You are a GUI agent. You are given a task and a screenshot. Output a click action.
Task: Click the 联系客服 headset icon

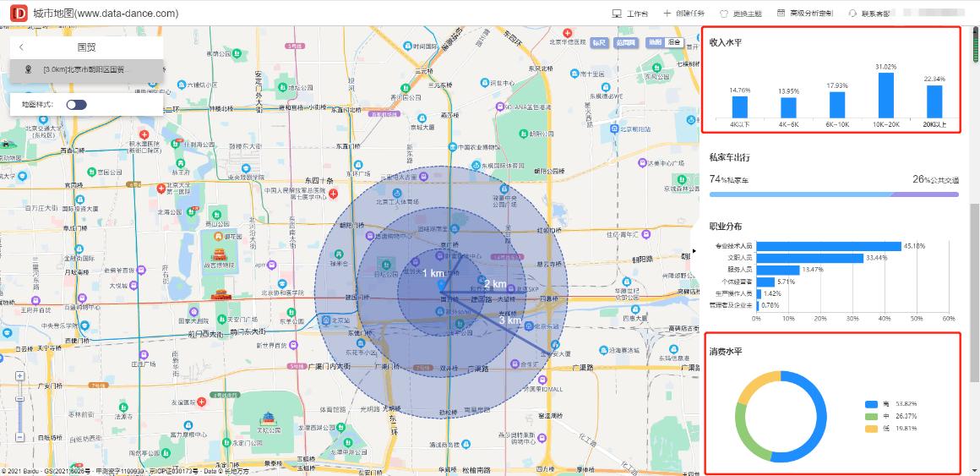[852, 14]
